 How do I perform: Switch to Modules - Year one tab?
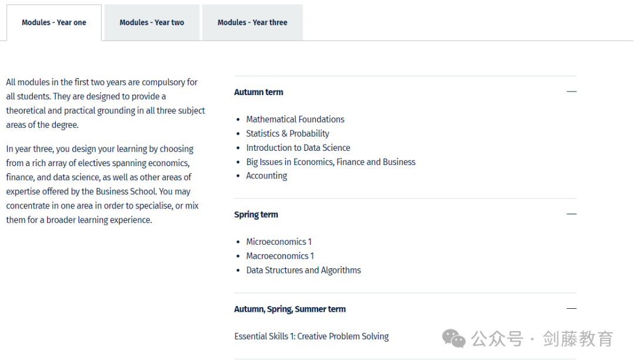(54, 23)
